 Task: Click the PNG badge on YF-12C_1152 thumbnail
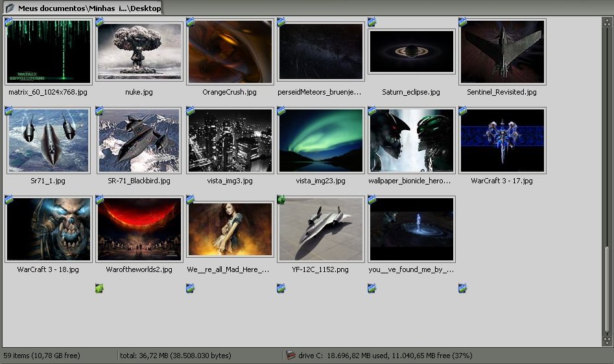[x=281, y=199]
